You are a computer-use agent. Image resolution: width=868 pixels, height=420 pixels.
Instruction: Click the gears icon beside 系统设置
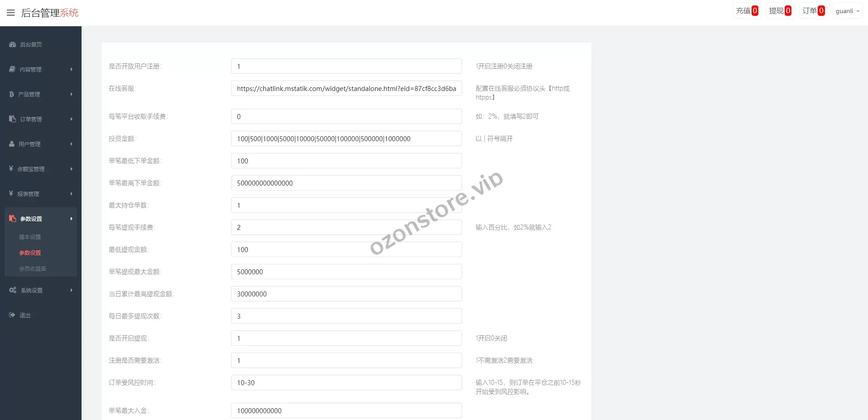pos(13,290)
